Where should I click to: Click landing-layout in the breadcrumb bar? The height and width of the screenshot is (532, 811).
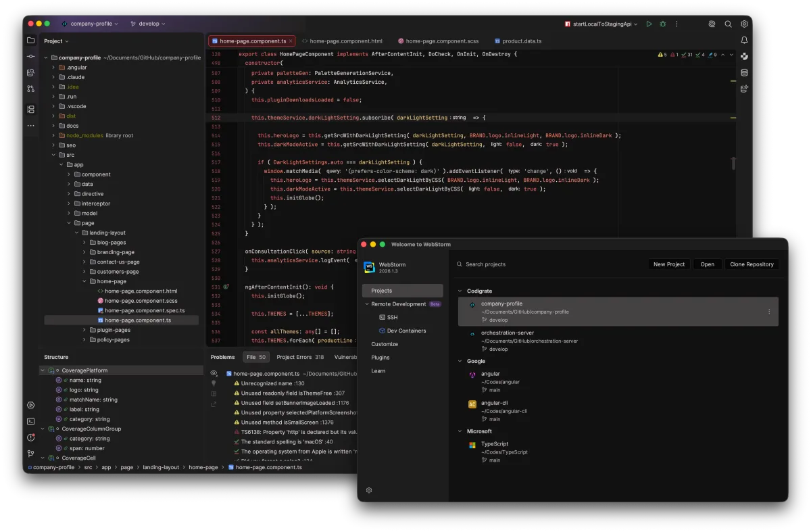(161, 467)
